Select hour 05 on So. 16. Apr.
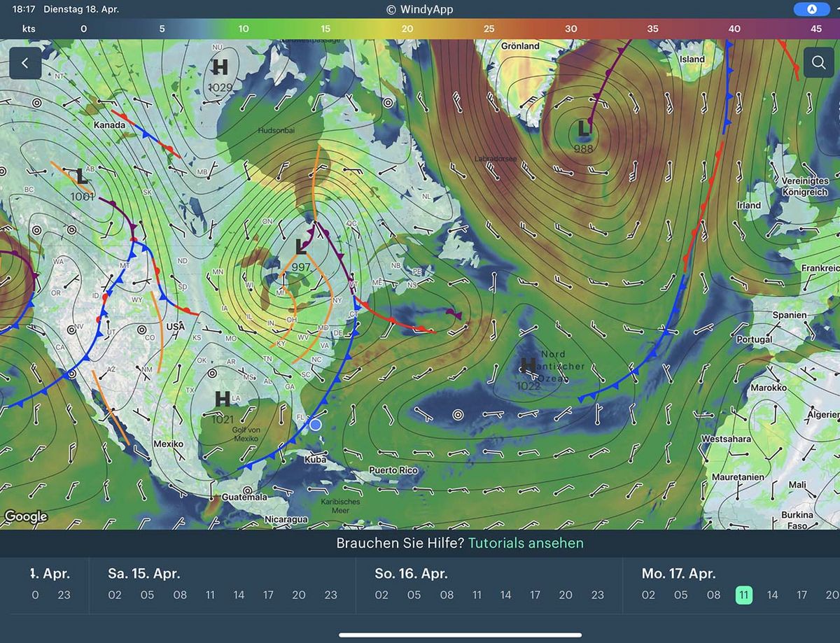The image size is (840, 643). coord(414,595)
